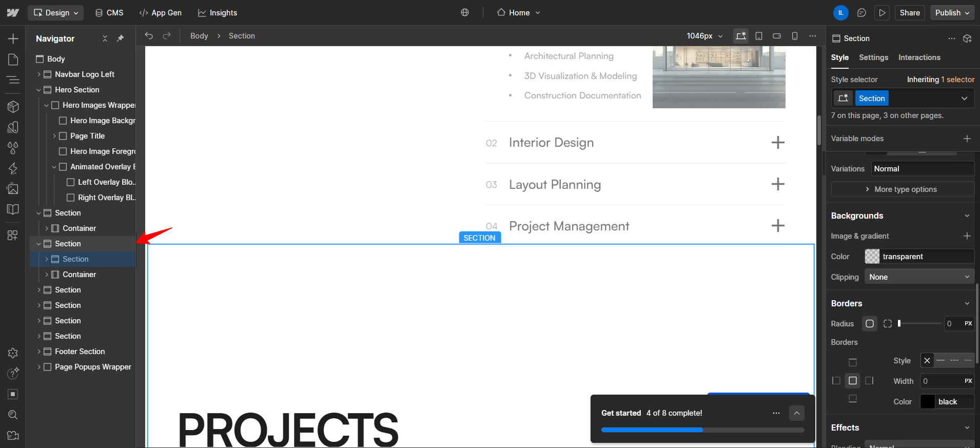Click the Share button

click(910, 13)
